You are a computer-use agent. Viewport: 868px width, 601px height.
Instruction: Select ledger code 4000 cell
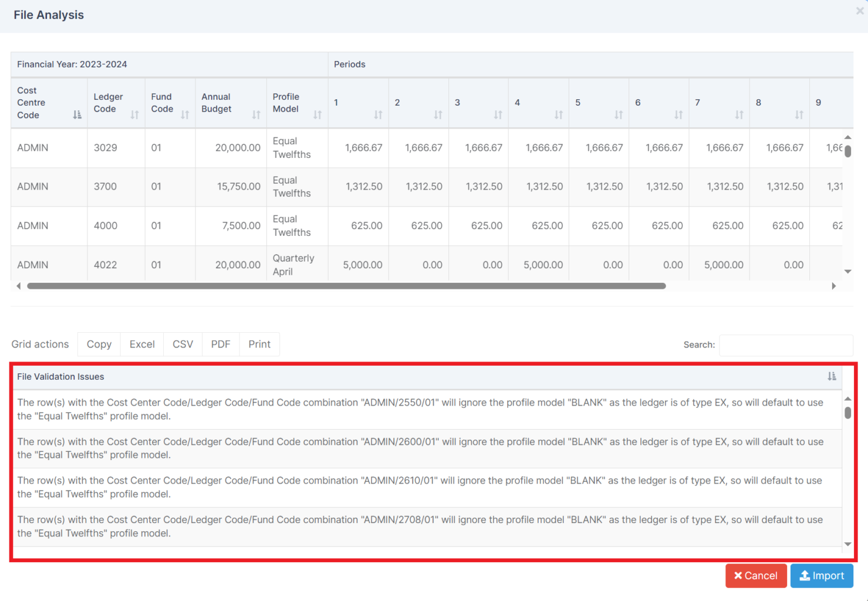(116, 226)
